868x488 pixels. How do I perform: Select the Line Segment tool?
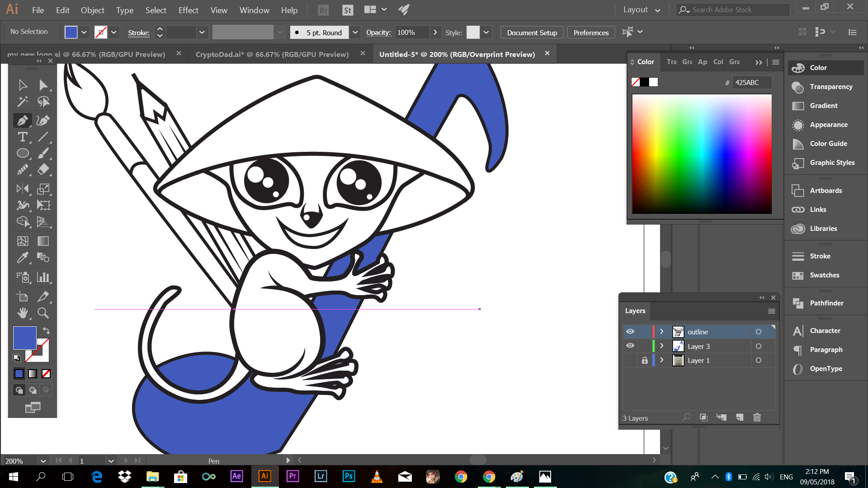[x=43, y=137]
